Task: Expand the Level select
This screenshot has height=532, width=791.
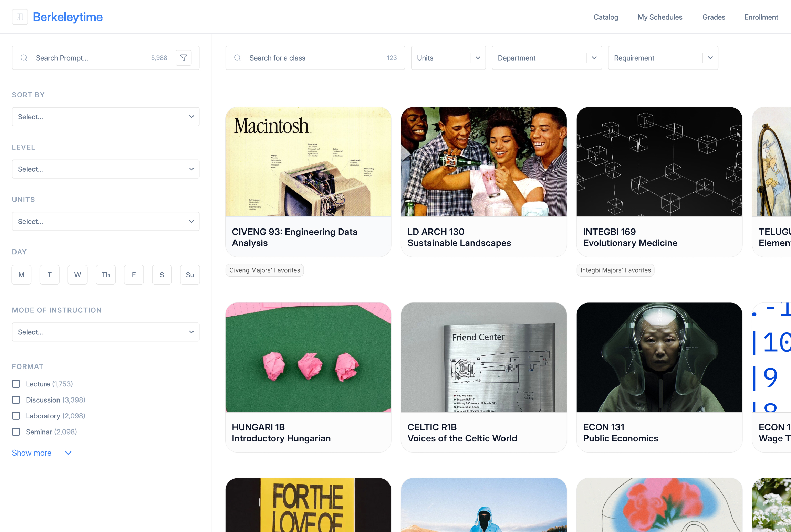Action: coord(106,169)
